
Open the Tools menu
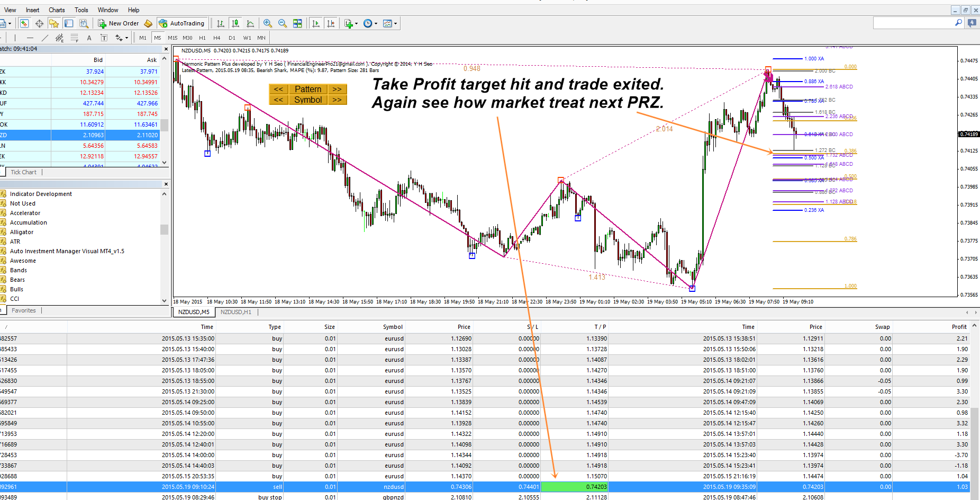click(x=81, y=10)
